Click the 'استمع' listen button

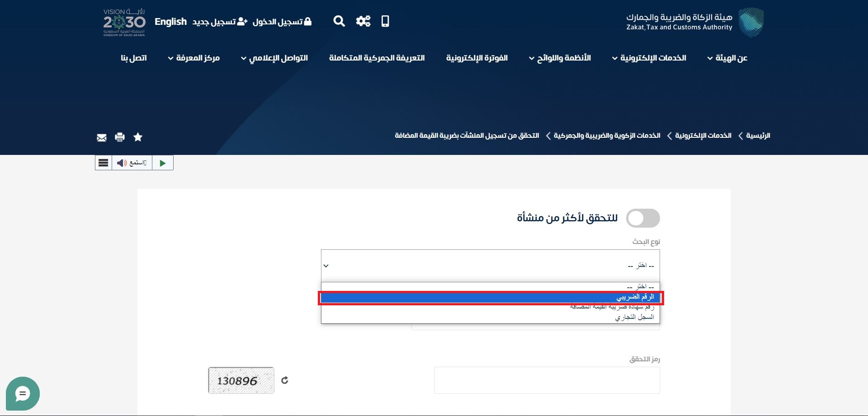coord(132,163)
